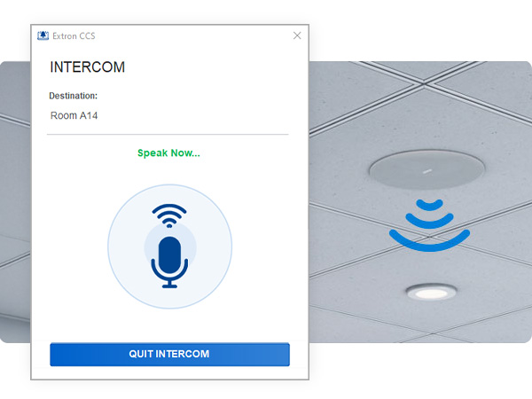
Task: Click the round ceiling speaker in the photo
Action: (427, 169)
